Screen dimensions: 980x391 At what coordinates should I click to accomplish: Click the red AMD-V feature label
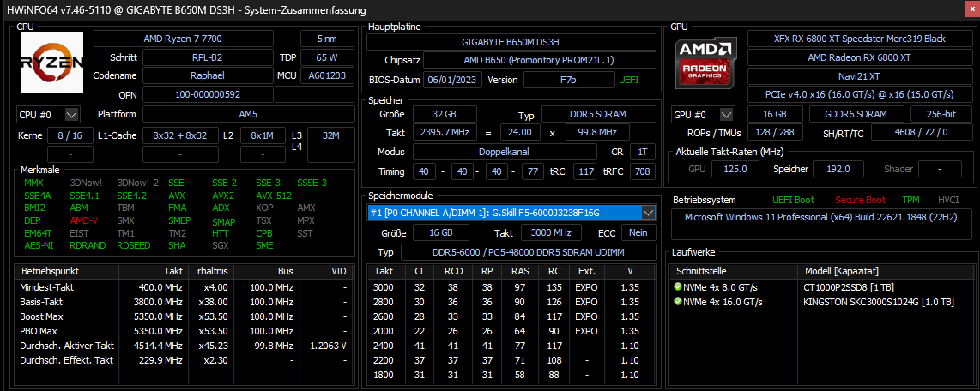pos(82,221)
